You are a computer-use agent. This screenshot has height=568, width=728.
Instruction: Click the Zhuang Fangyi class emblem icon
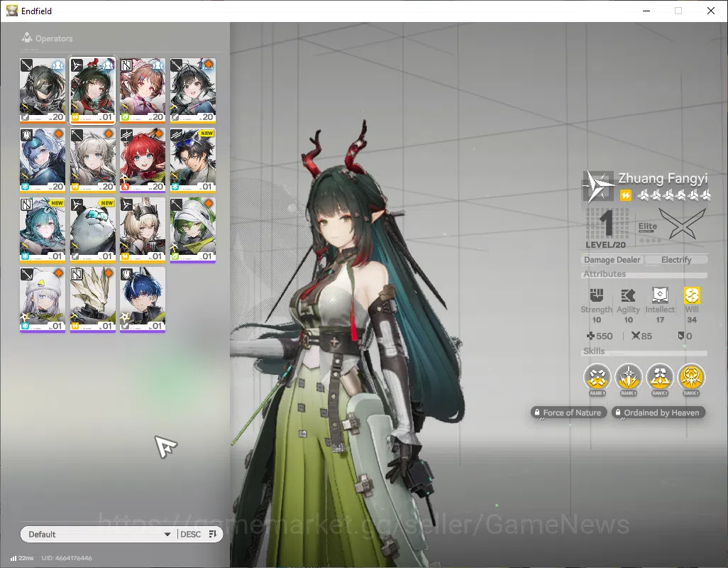click(598, 186)
